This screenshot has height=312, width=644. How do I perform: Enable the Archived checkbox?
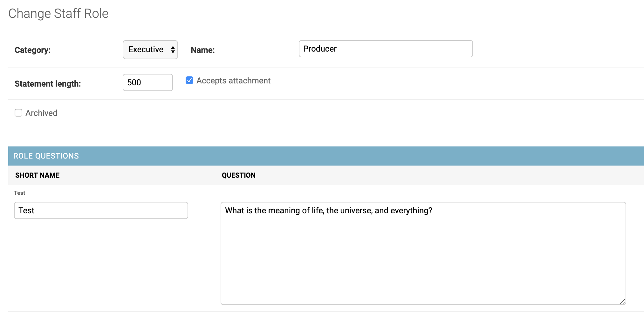point(18,113)
